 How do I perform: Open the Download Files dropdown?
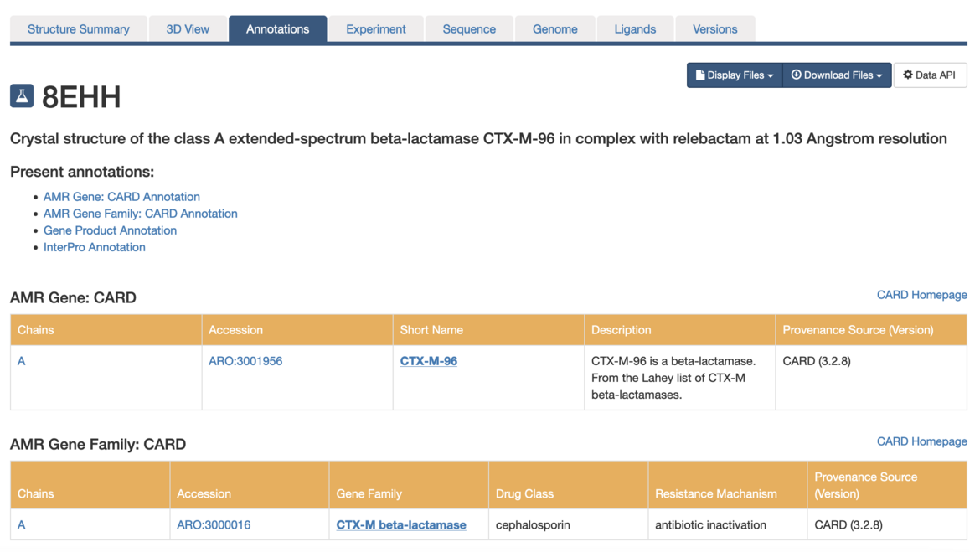point(837,75)
